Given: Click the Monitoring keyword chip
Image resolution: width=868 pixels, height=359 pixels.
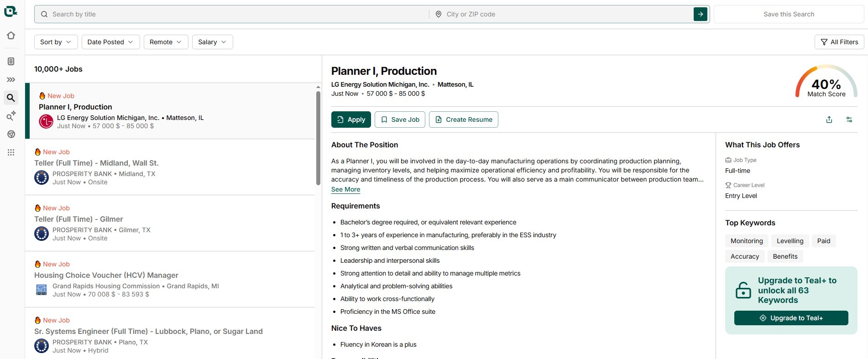Looking at the screenshot, I should coord(747,241).
